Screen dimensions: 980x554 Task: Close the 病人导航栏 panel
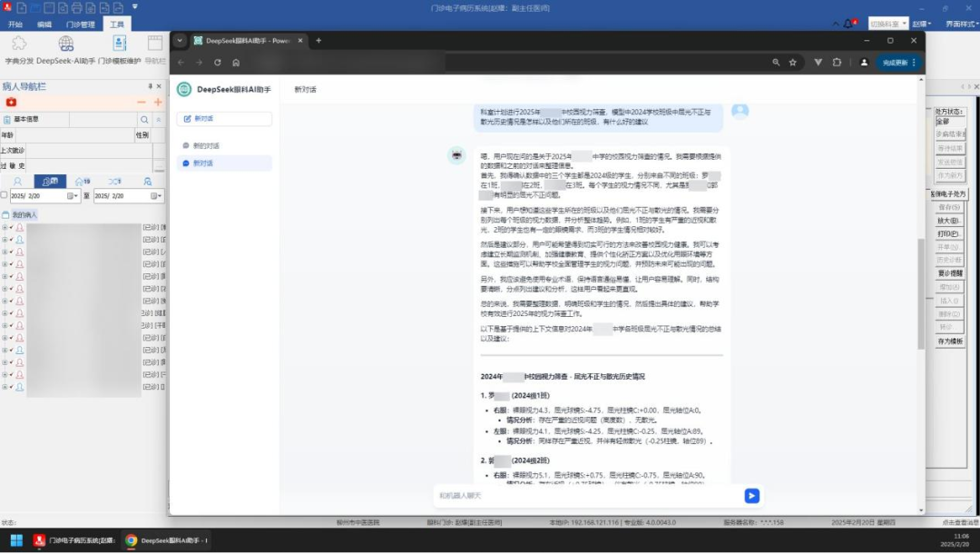(159, 86)
